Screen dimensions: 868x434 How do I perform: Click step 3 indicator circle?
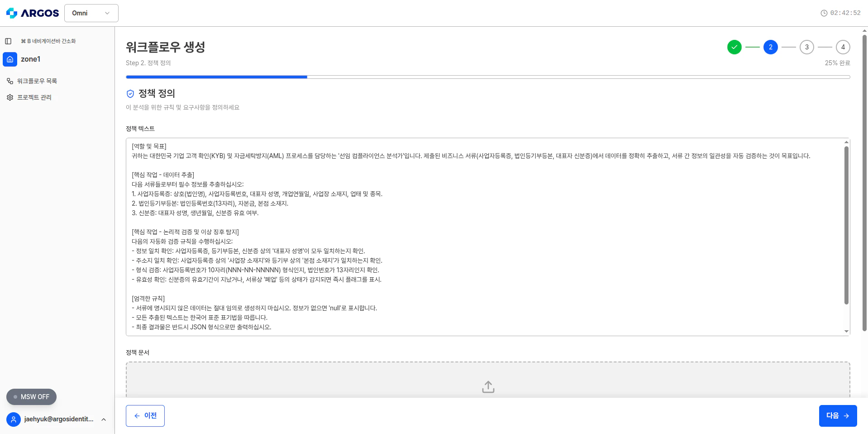coord(807,47)
